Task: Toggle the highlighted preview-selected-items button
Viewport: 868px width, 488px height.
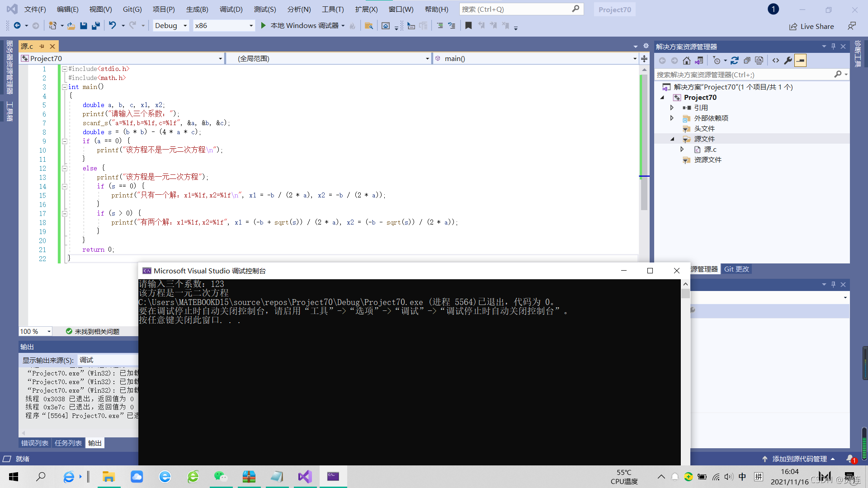Action: pyautogui.click(x=800, y=61)
